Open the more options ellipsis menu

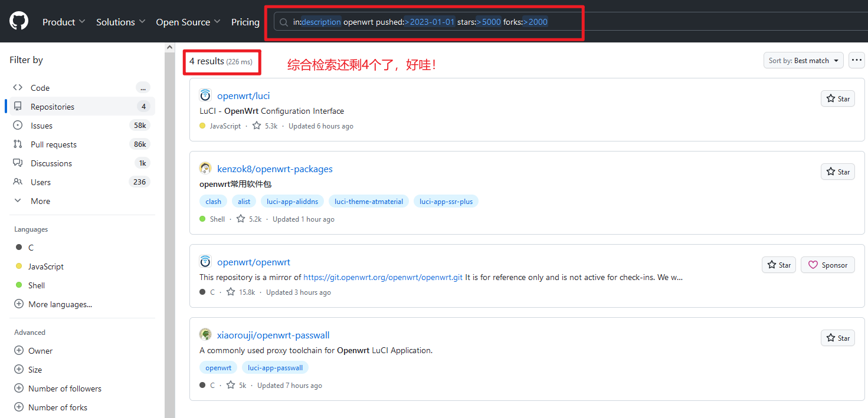856,60
